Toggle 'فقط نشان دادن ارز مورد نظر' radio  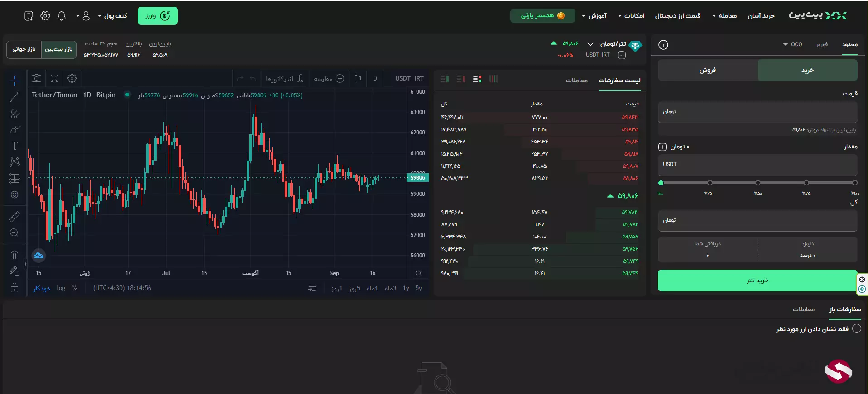(x=857, y=329)
